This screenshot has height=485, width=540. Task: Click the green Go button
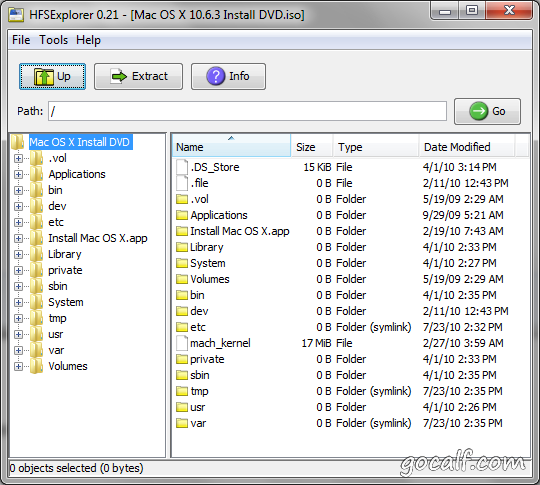tap(487, 111)
